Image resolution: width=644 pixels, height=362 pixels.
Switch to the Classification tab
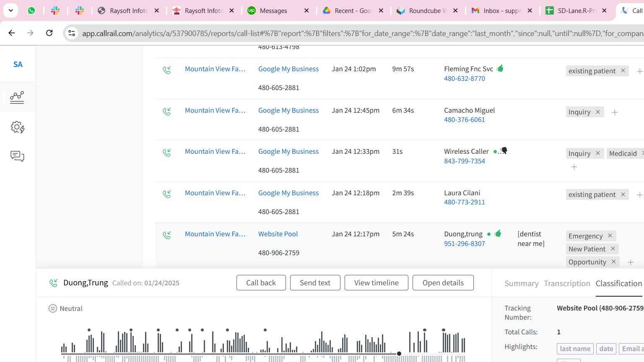(618, 283)
